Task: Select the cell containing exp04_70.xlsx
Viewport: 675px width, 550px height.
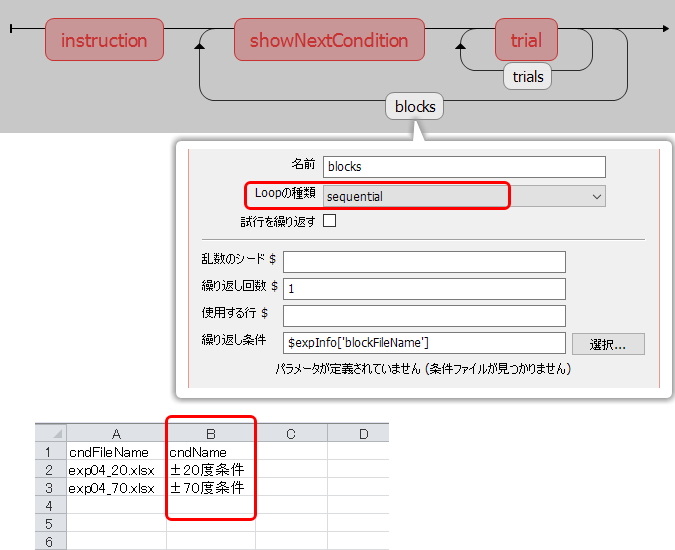Action: click(x=116, y=487)
